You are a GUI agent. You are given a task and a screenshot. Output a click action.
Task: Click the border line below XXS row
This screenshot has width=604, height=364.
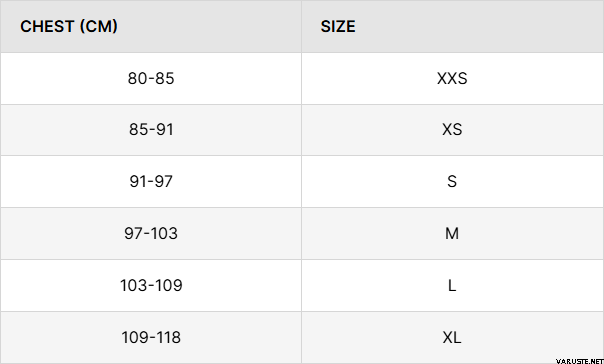coord(302,104)
